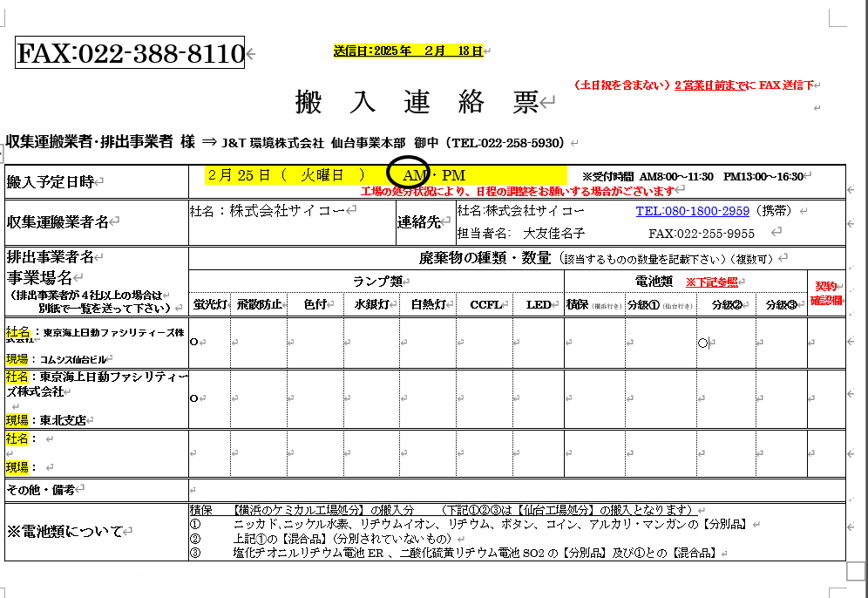Click the 水銀灯 column header cell
Screen dimensions: 868x598
click(371, 304)
